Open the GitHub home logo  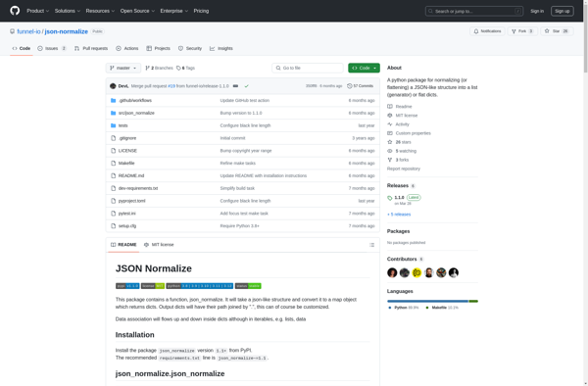point(15,11)
